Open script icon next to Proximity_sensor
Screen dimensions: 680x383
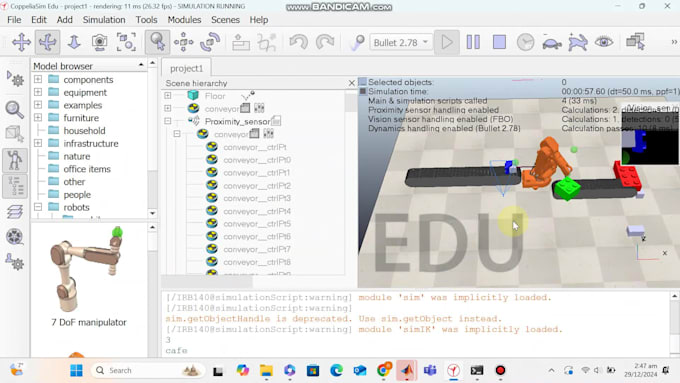(276, 121)
